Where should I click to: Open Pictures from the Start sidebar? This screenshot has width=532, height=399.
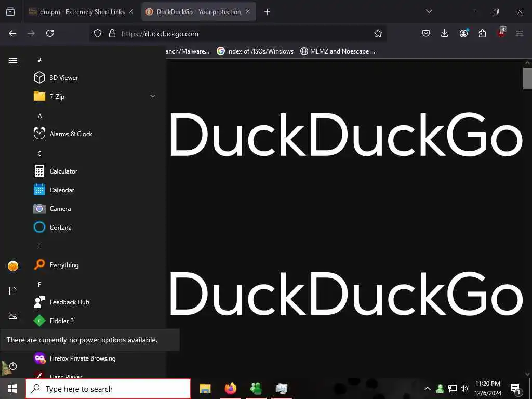pos(13,316)
